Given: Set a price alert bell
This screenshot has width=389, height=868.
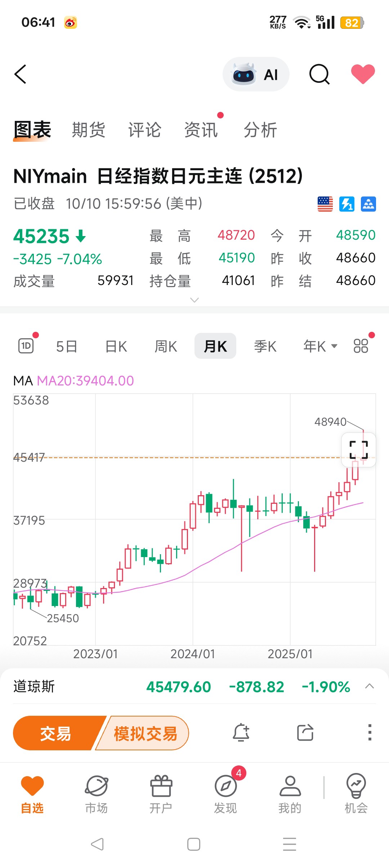Looking at the screenshot, I should click(241, 733).
